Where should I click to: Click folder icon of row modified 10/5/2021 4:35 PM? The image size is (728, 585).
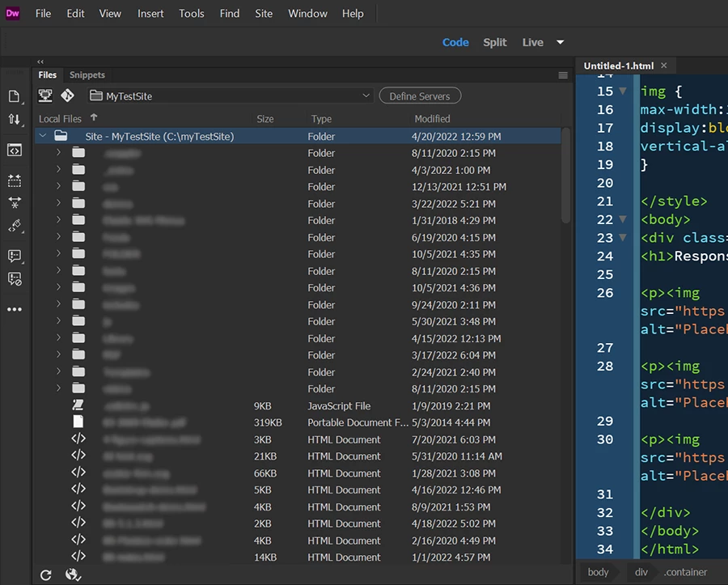pos(78,253)
